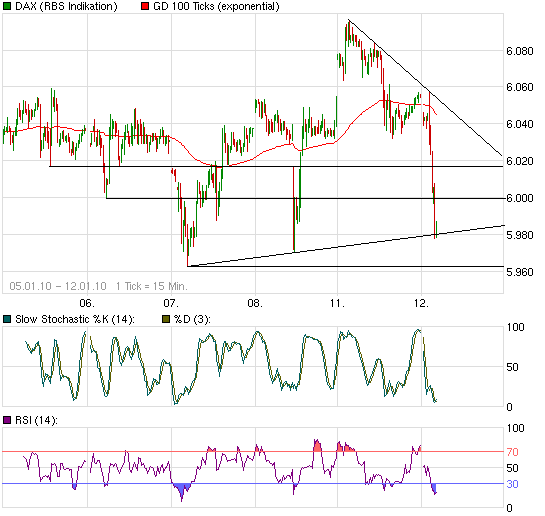This screenshot has height=516, width=545.
Task: Click the '%D (3):' indicator label
Action: (x=192, y=319)
